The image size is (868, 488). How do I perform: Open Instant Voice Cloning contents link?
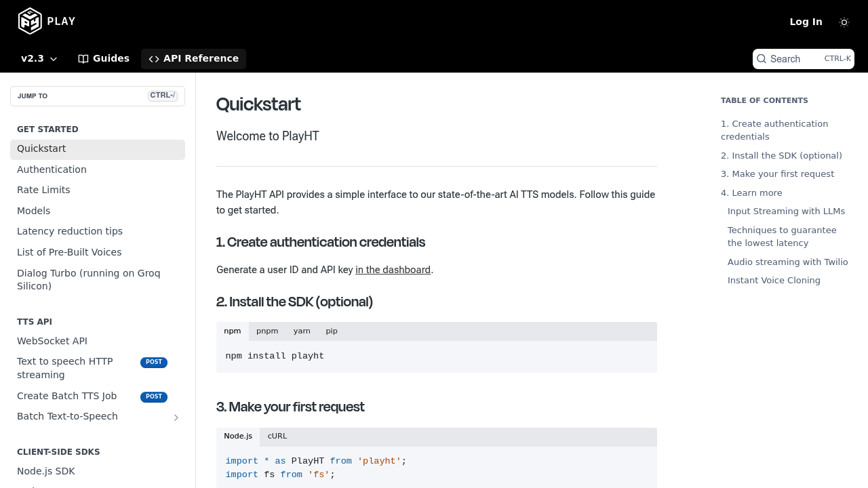point(774,281)
